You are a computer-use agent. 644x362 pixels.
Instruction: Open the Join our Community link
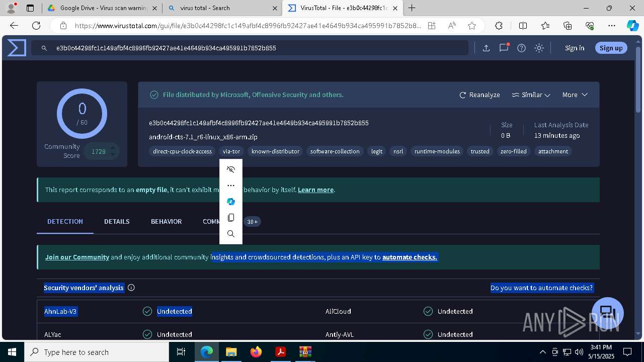coord(77,257)
